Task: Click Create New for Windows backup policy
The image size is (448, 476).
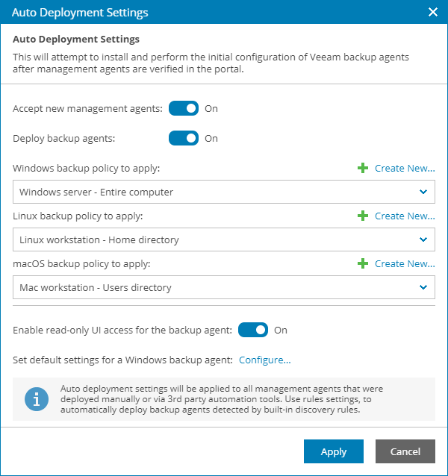Action: point(405,168)
